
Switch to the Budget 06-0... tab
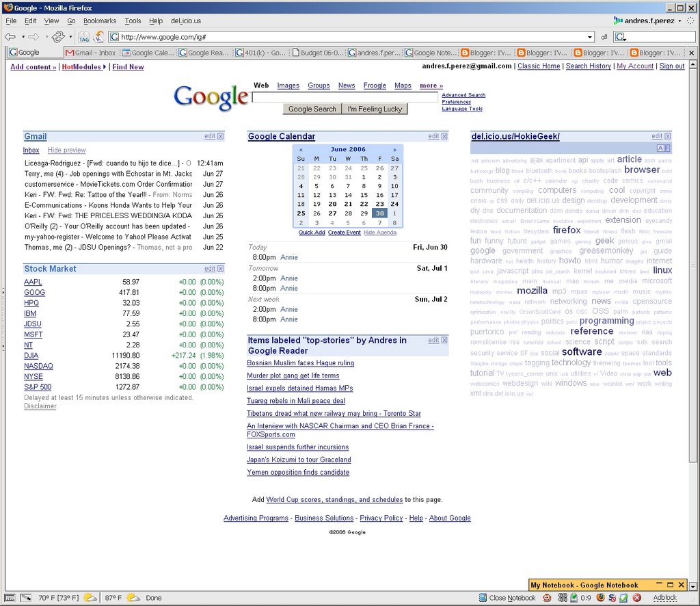click(x=318, y=53)
